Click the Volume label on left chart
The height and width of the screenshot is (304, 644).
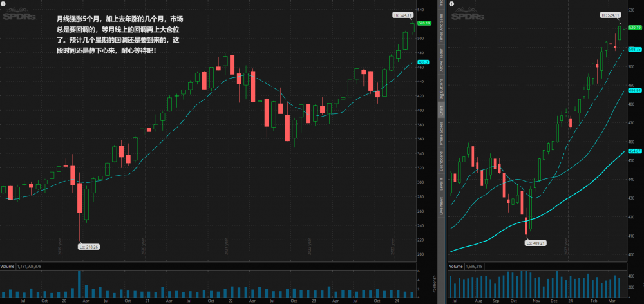click(7, 266)
